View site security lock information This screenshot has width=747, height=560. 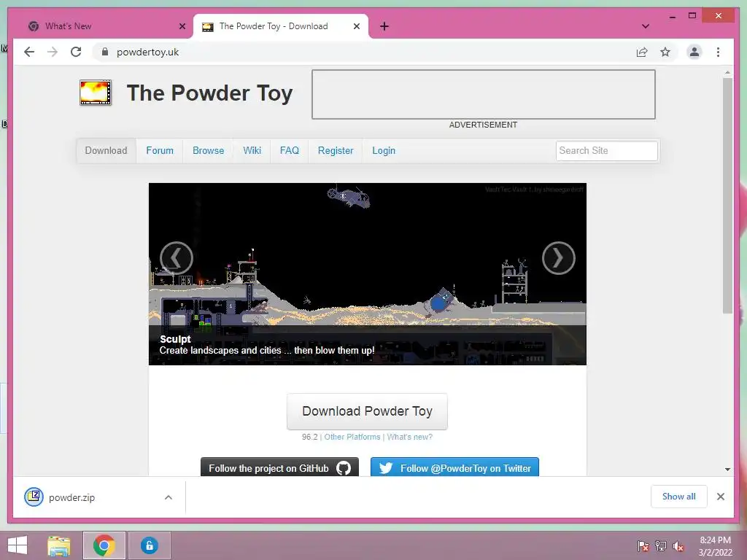(105, 52)
